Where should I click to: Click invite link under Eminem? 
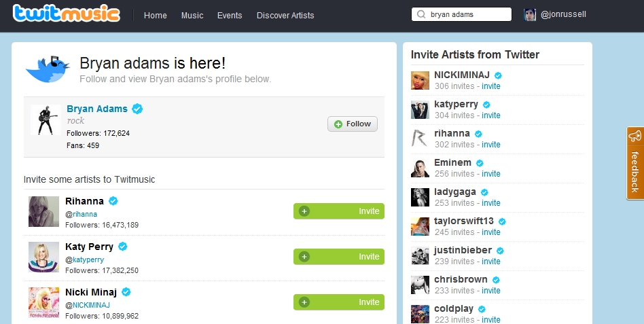tap(490, 174)
